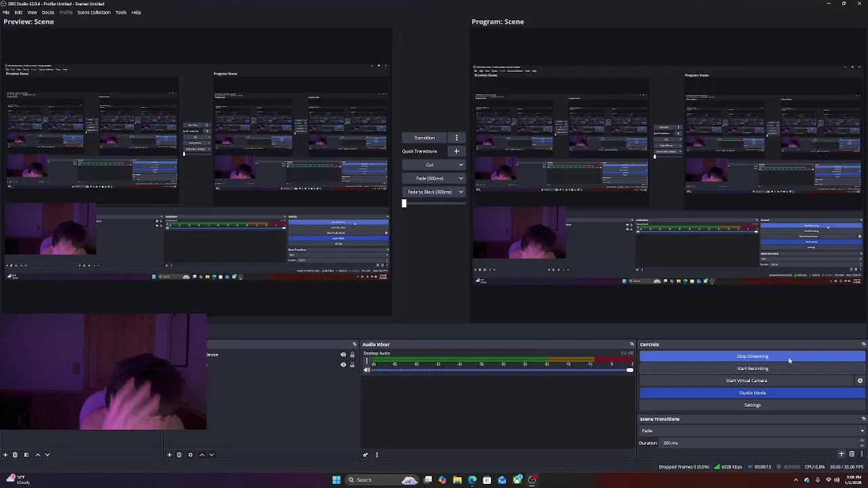Viewport: 868px width, 488px height.
Task: Click the transition T-bar slider handle
Action: 404,203
